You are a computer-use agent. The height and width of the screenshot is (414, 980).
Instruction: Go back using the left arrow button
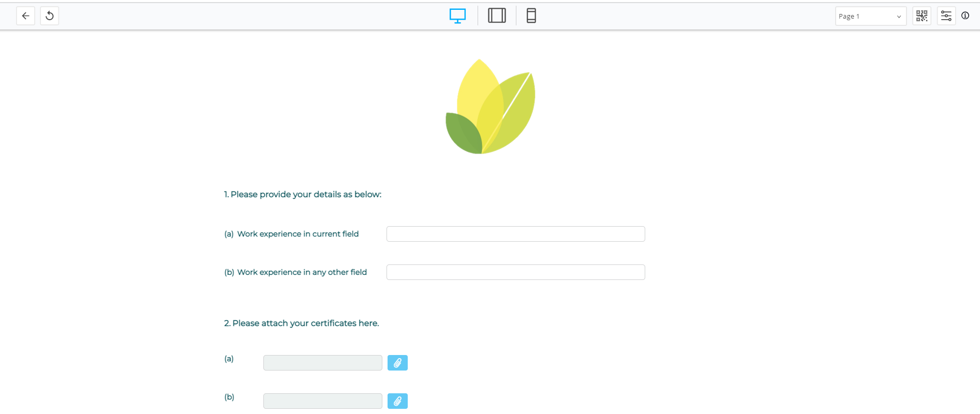tap(25, 16)
